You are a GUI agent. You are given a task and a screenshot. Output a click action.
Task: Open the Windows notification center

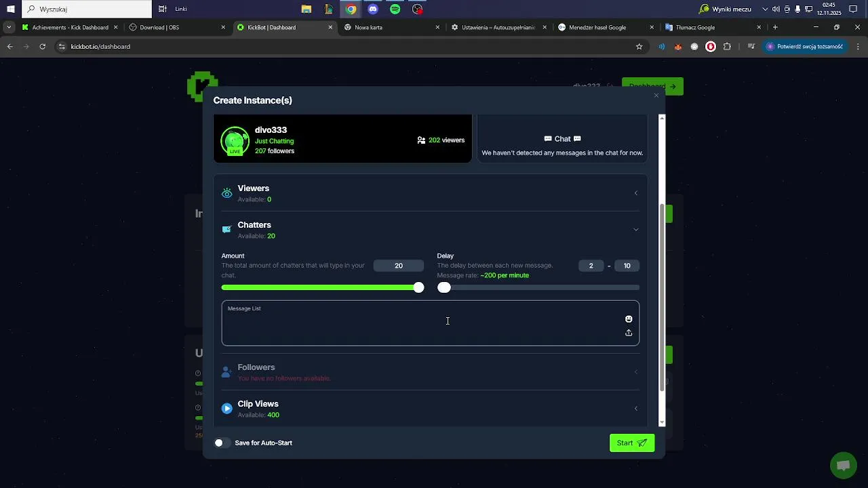tap(854, 9)
